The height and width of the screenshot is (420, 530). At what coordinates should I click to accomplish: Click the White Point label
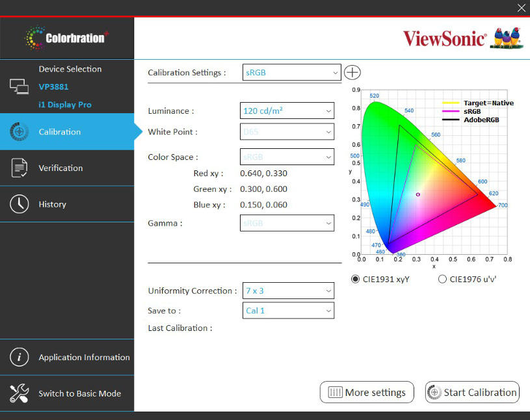173,132
